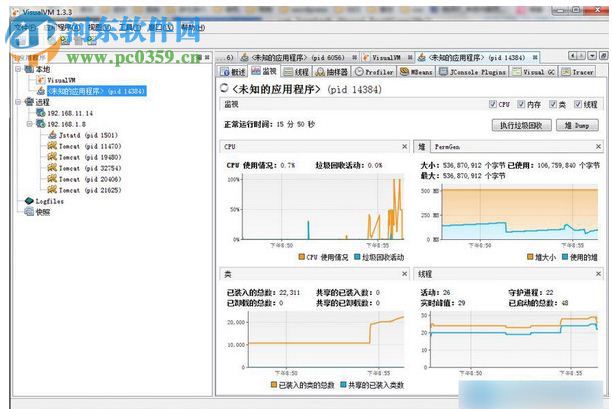Select Tomcat (pid 21625) icon
Viewport: 612px width, 409px height.
coord(52,190)
